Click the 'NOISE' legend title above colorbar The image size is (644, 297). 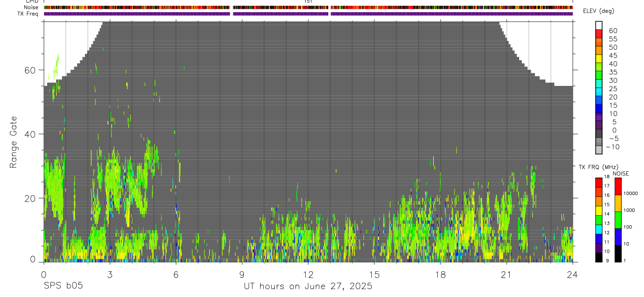(x=621, y=173)
